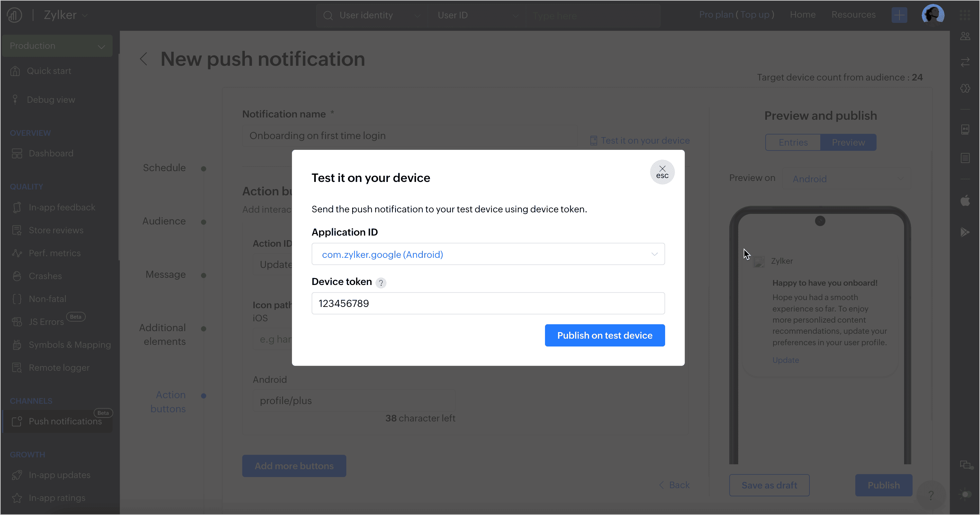Click Publish on test device button
This screenshot has width=980, height=515.
[605, 335]
